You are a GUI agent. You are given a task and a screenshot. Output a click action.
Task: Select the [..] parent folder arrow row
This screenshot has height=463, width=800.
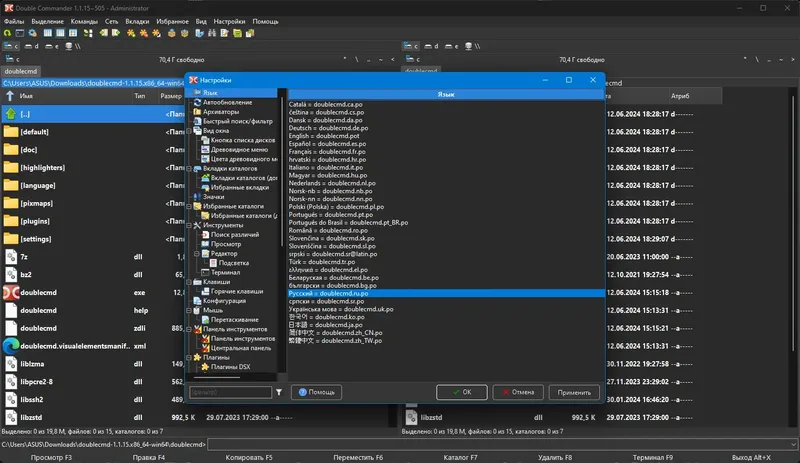[92, 114]
